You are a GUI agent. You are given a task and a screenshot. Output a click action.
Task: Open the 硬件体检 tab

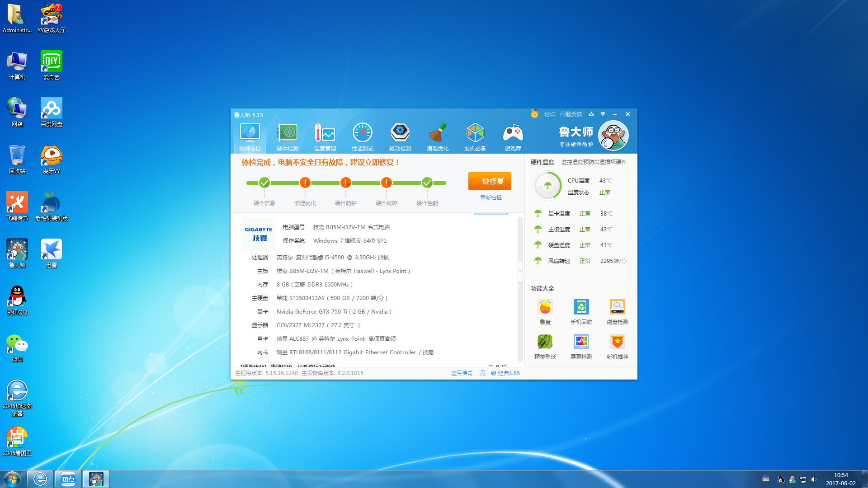coord(250,137)
